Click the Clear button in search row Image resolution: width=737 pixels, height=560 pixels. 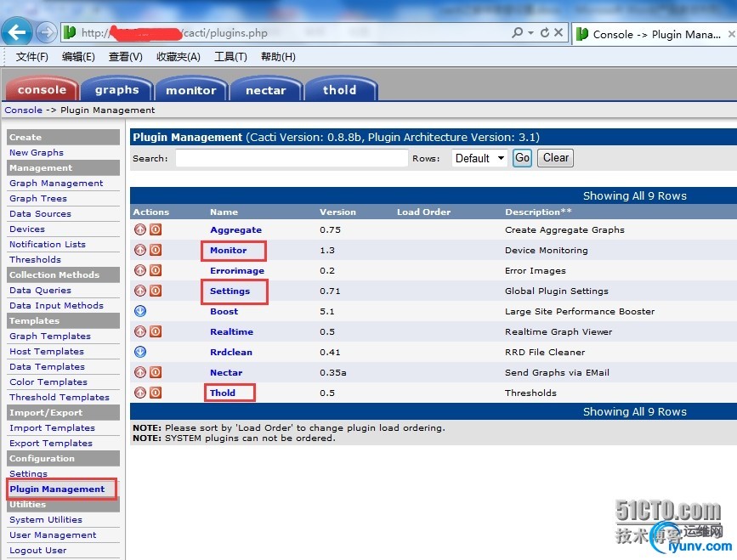click(x=556, y=158)
